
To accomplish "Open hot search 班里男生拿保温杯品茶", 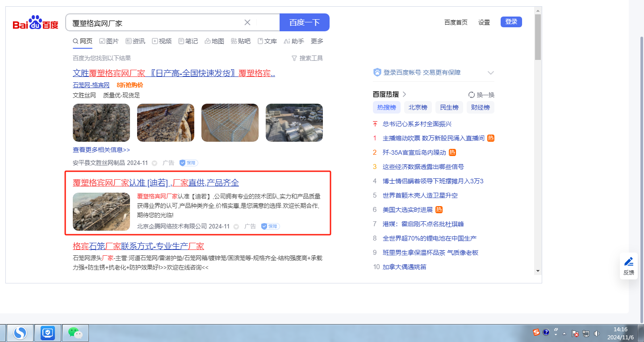I will 431,253.
